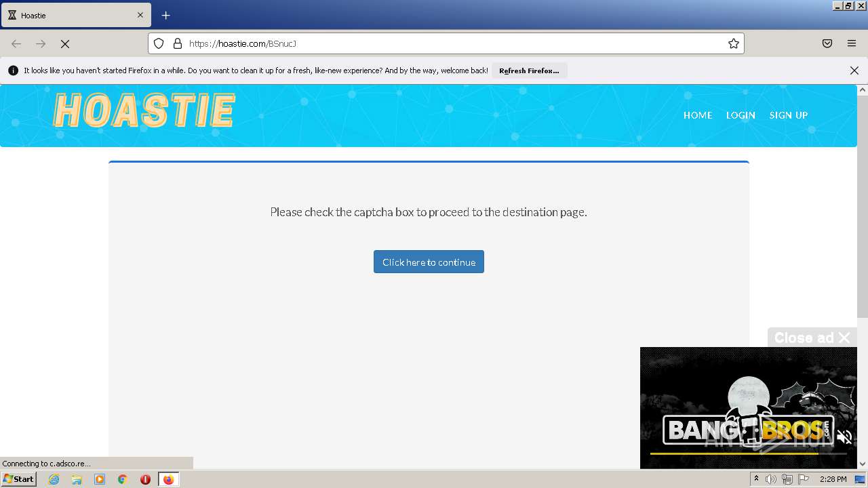The width and height of the screenshot is (868, 488).
Task: Click the notification info icon
Action: (13, 70)
